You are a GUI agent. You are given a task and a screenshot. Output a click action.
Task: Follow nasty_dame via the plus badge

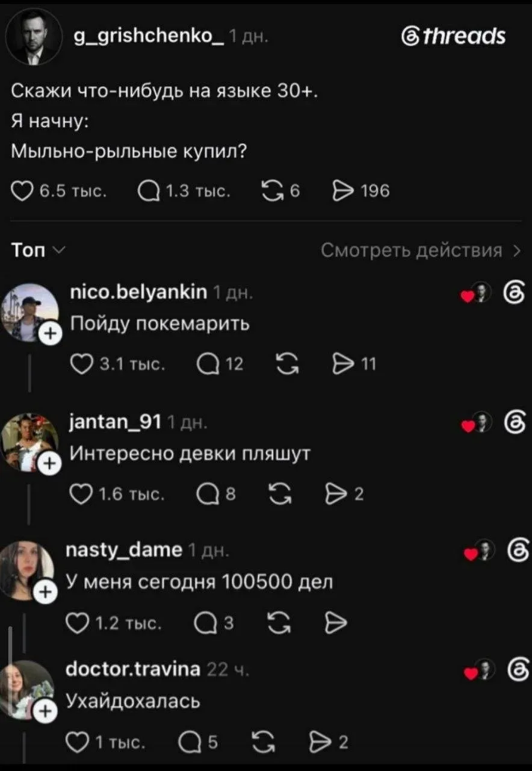(45, 592)
